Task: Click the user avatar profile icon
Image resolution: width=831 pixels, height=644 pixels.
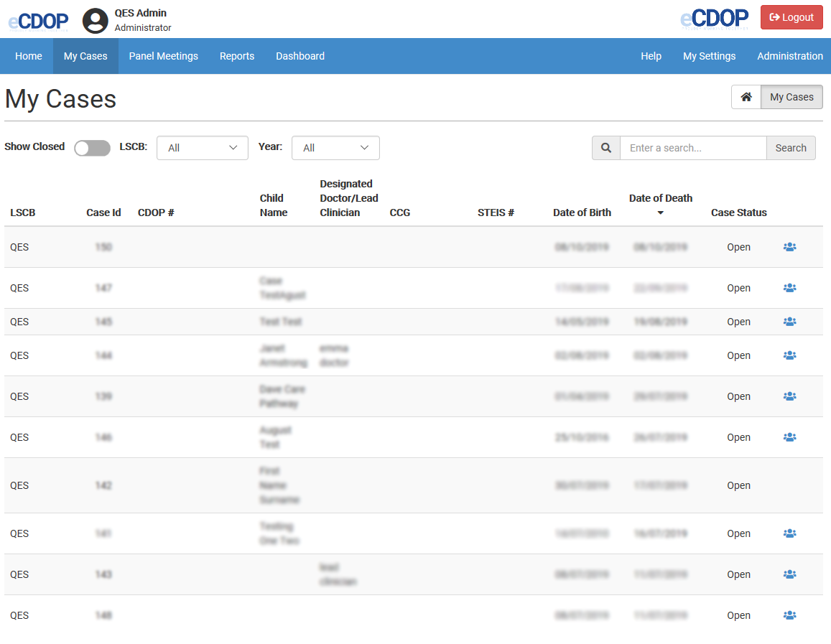Action: 96,20
